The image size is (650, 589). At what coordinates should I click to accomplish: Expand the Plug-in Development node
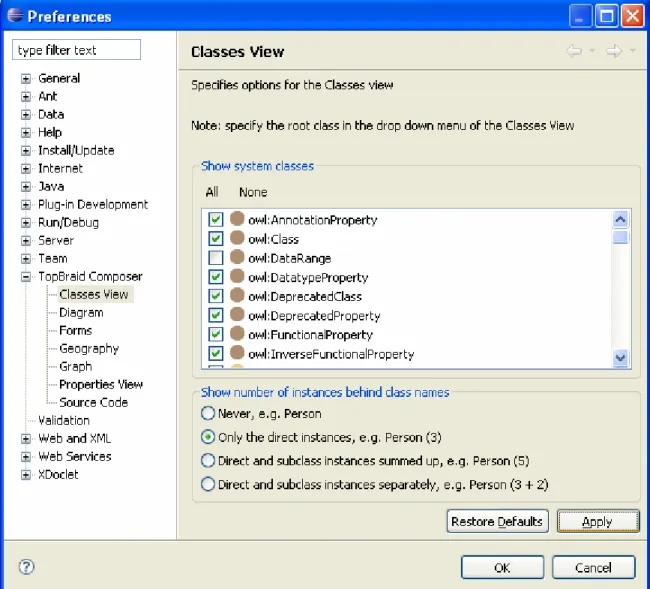[26, 205]
